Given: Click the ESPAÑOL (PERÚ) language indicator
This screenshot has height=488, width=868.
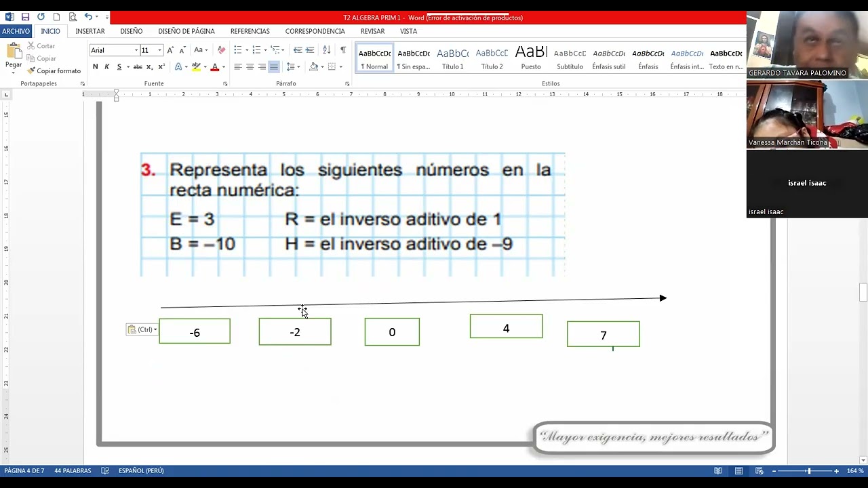Looking at the screenshot, I should [141, 470].
